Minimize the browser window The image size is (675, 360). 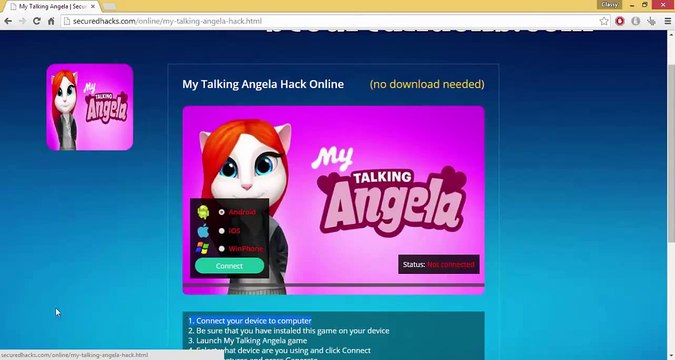[632, 5]
